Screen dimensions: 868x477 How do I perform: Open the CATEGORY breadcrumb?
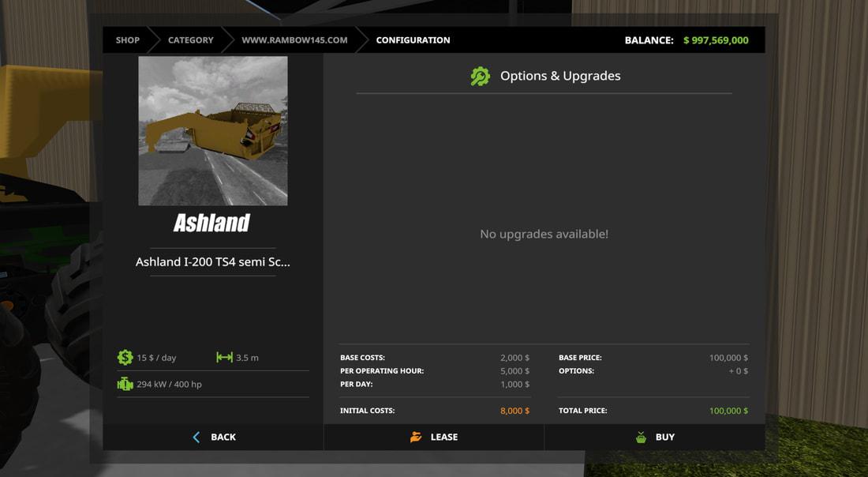click(190, 40)
